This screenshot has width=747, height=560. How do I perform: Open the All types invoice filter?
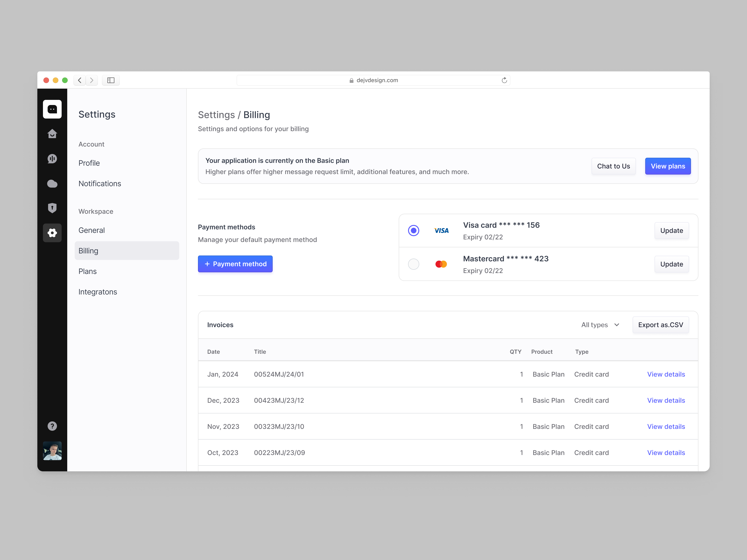(600, 325)
